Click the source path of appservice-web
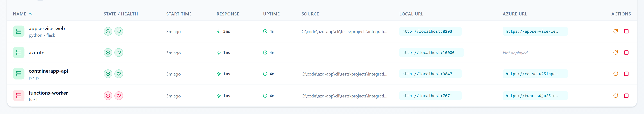This screenshot has width=644, height=114. click(344, 31)
